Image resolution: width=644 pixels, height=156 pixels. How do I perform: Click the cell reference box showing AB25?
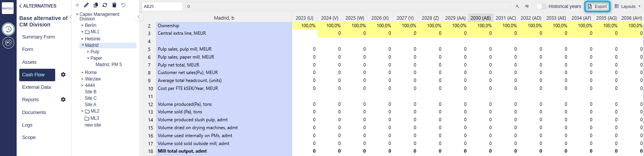(x=162, y=6)
